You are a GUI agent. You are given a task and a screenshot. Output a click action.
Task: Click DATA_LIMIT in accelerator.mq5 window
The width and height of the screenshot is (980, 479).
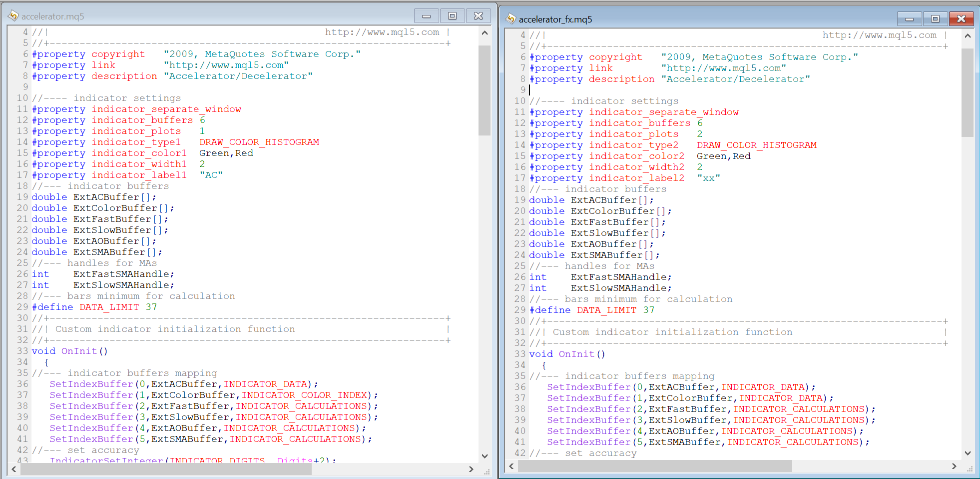[x=109, y=307]
